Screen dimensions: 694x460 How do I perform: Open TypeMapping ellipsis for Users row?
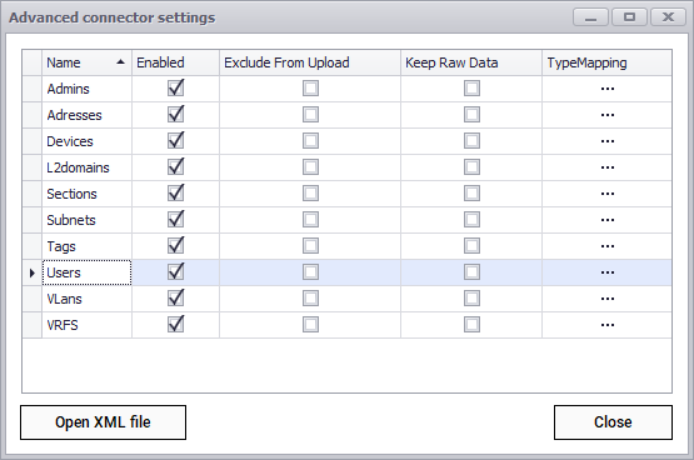pos(606,272)
